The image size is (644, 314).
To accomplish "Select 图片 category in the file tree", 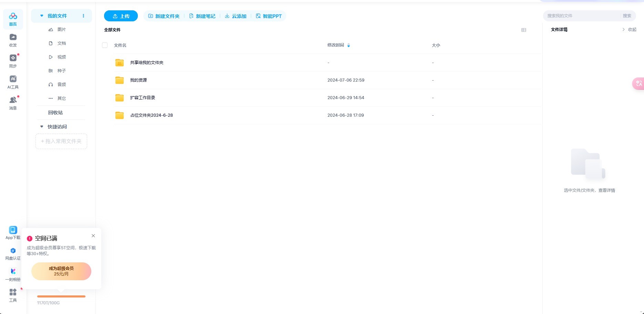I will point(61,30).
